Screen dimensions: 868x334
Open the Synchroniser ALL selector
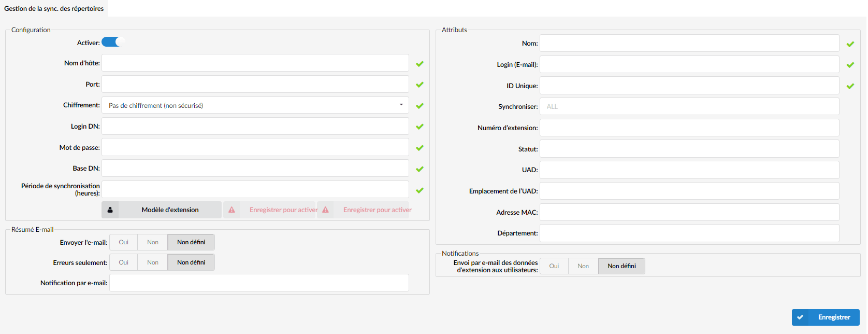(x=689, y=106)
